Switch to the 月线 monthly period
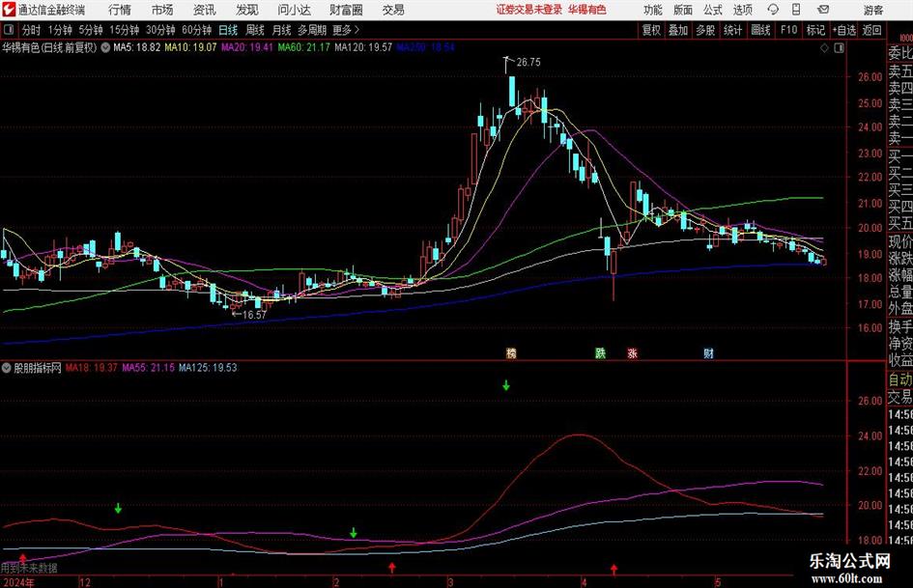The width and height of the screenshot is (913, 588). coord(281,30)
